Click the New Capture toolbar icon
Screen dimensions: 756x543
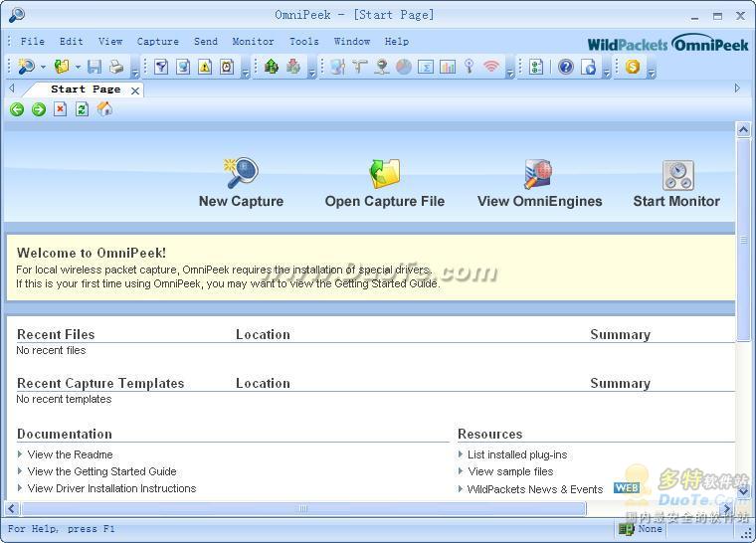26,67
